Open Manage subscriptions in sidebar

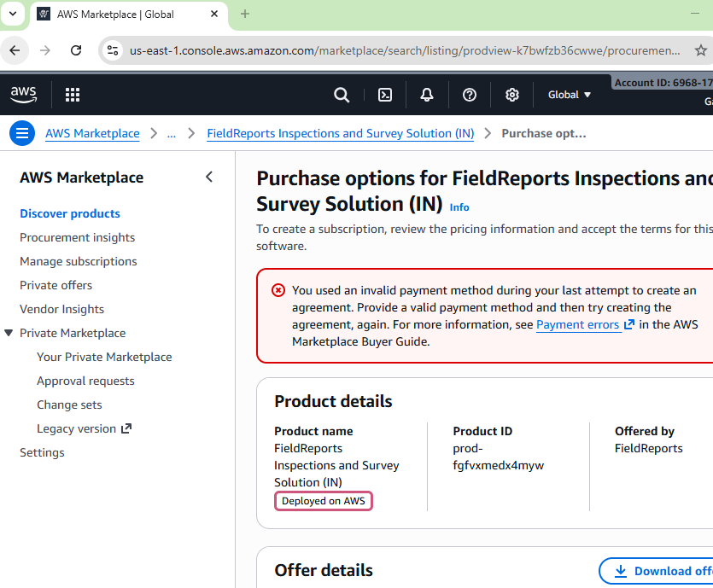coord(79,261)
